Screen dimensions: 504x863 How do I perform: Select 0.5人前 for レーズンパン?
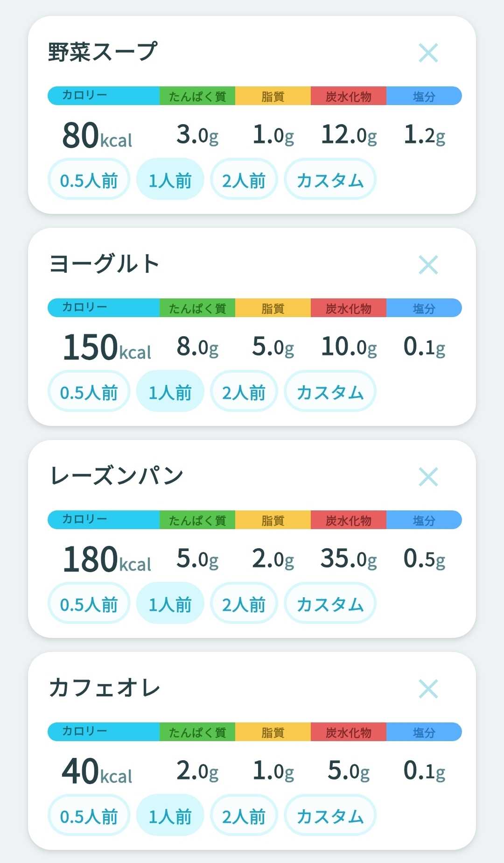point(89,603)
